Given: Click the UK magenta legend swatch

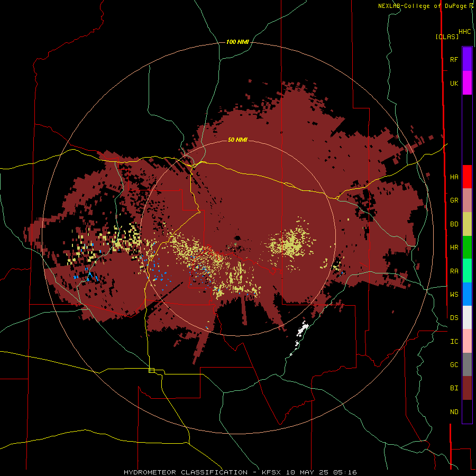Looking at the screenshot, I should pyautogui.click(x=467, y=83).
